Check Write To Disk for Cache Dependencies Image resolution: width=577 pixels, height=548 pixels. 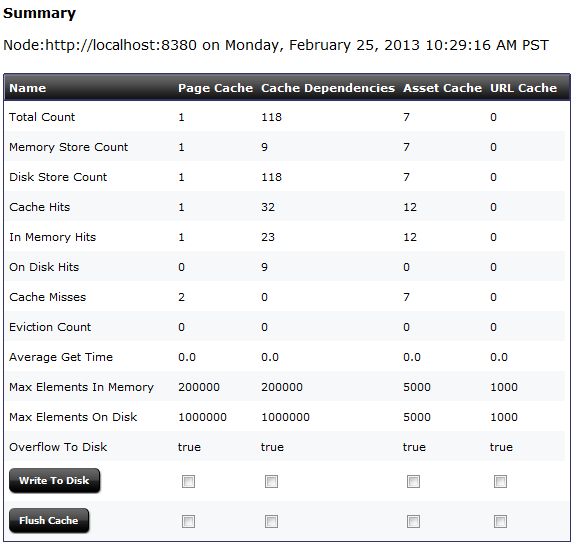[x=271, y=481]
